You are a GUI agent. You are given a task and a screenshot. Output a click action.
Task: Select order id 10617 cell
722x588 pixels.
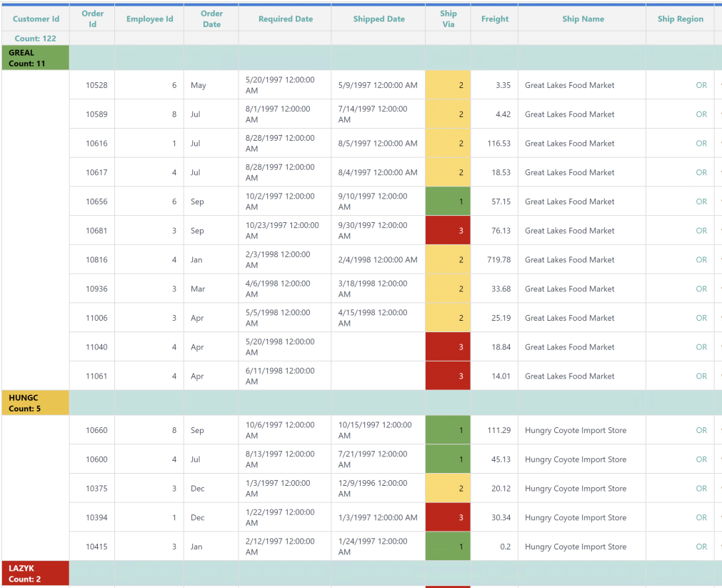(x=92, y=172)
